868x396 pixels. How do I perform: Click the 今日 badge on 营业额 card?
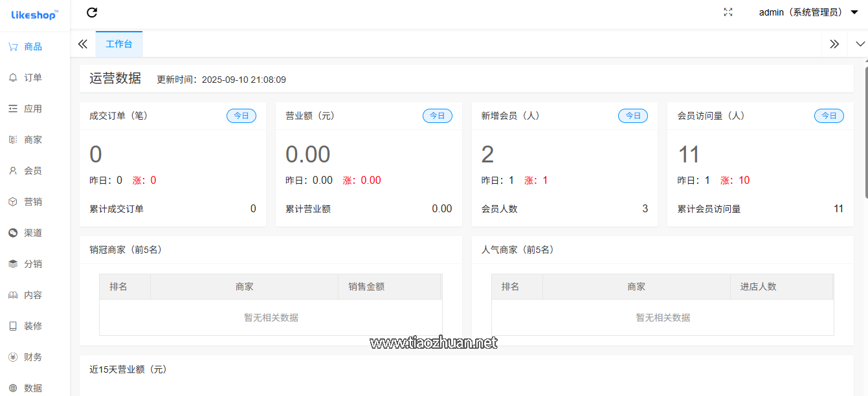pyautogui.click(x=438, y=115)
